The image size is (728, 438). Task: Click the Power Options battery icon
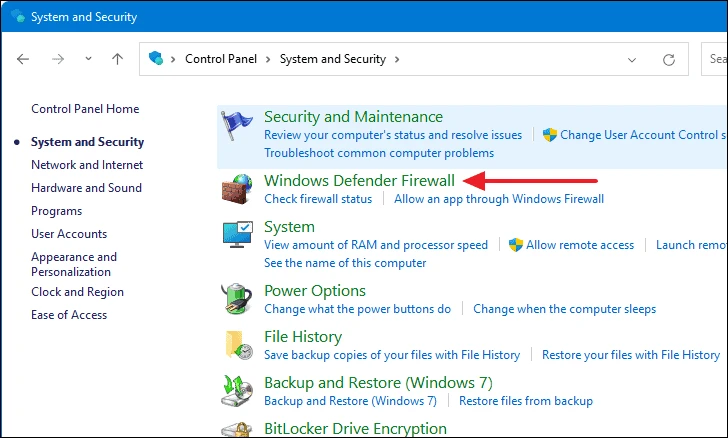click(238, 298)
